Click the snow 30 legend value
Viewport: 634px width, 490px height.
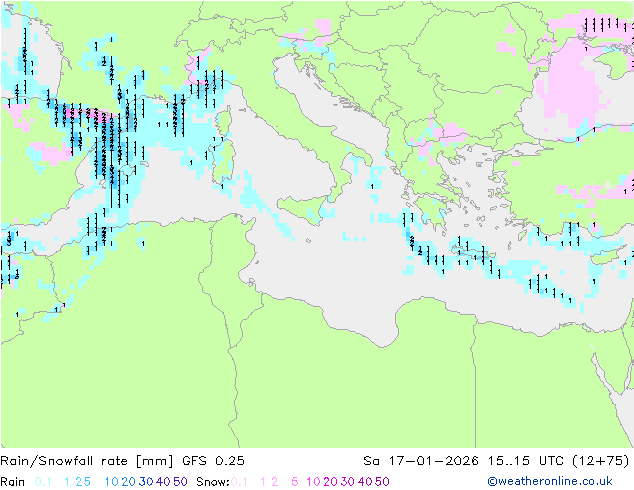point(348,482)
